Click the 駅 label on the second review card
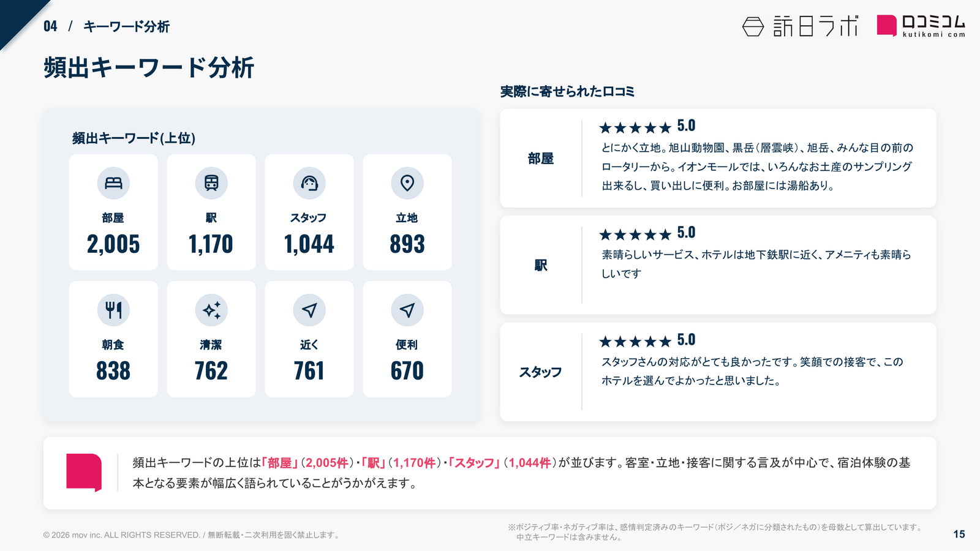This screenshot has width=980, height=551. (541, 265)
